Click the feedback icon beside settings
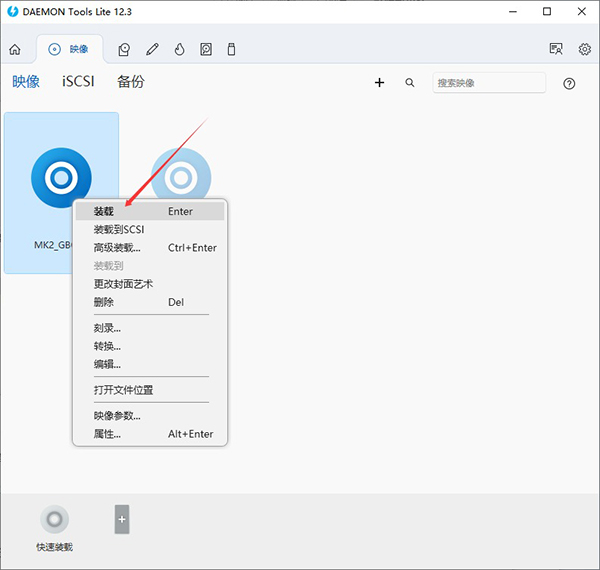 pos(556,49)
